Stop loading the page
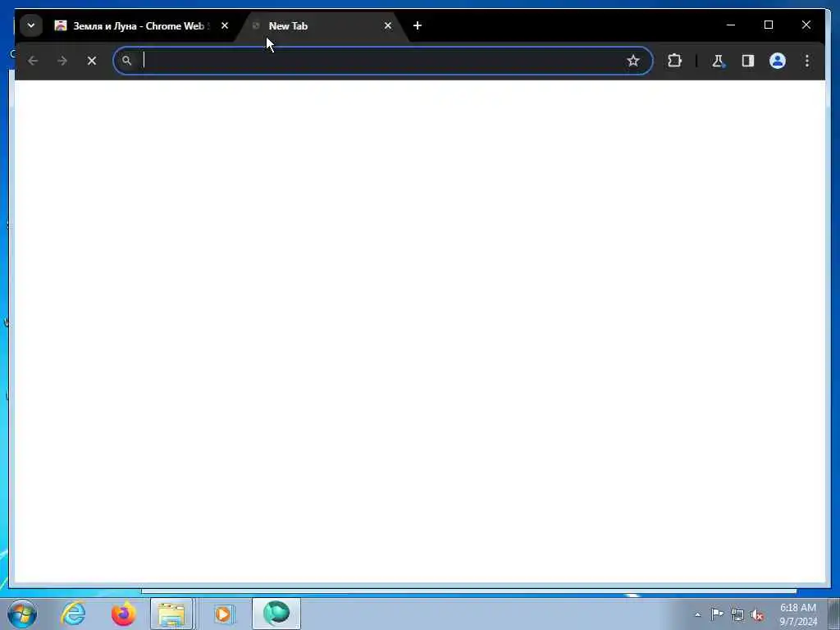 tap(92, 61)
